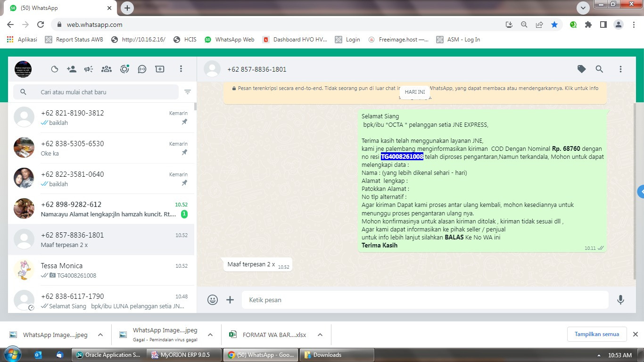Click the install app icon in address bar
644x362 pixels.
[x=509, y=25]
